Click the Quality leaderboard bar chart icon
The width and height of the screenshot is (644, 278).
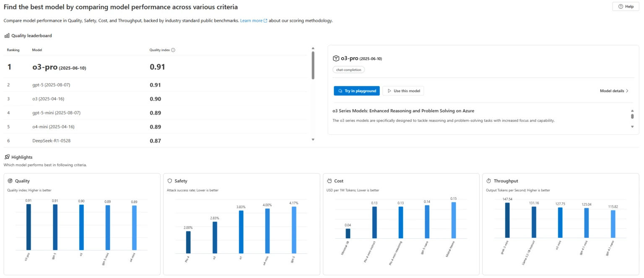(7, 36)
